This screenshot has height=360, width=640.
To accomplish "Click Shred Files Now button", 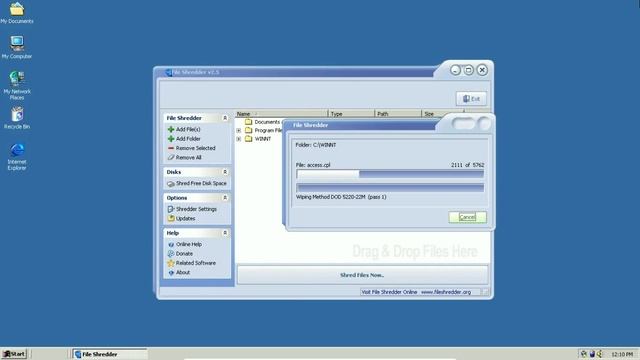I will [362, 275].
